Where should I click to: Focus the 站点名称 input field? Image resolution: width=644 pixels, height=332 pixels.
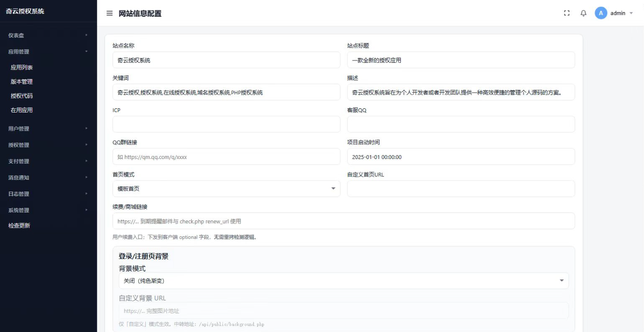[226, 60]
